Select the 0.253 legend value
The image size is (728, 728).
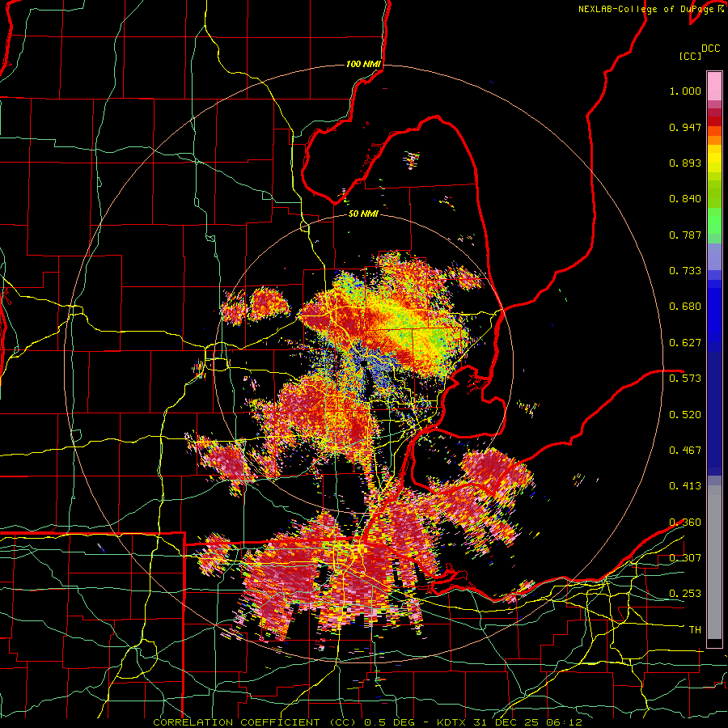point(685,594)
